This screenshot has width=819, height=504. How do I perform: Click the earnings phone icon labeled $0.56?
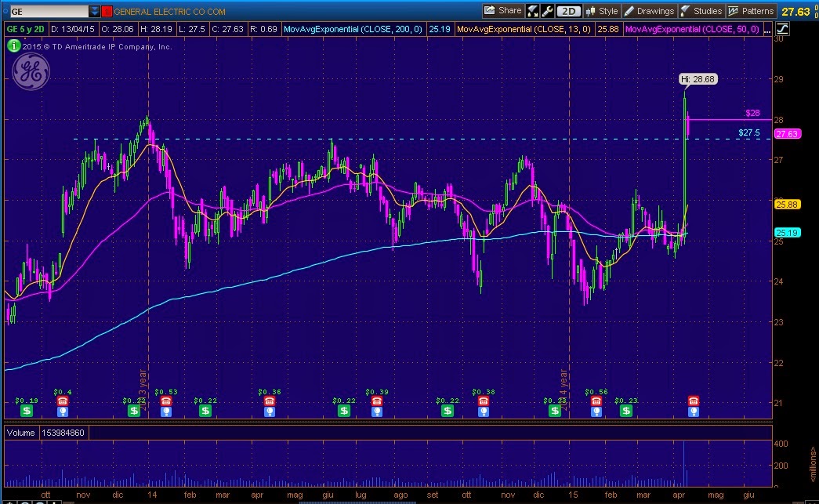pyautogui.click(x=596, y=401)
